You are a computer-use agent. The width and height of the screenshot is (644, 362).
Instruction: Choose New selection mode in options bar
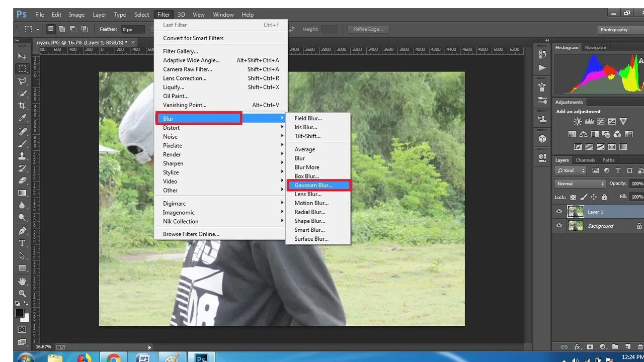pyautogui.click(x=51, y=29)
